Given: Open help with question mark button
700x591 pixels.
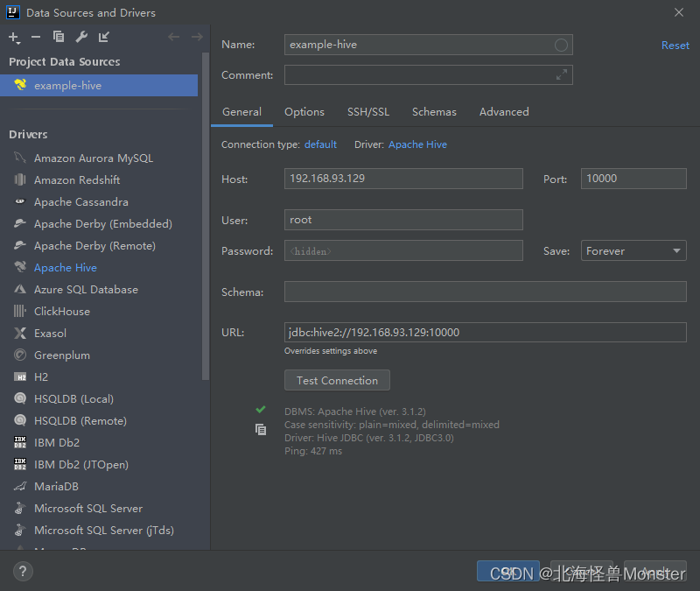Looking at the screenshot, I should click(x=23, y=571).
